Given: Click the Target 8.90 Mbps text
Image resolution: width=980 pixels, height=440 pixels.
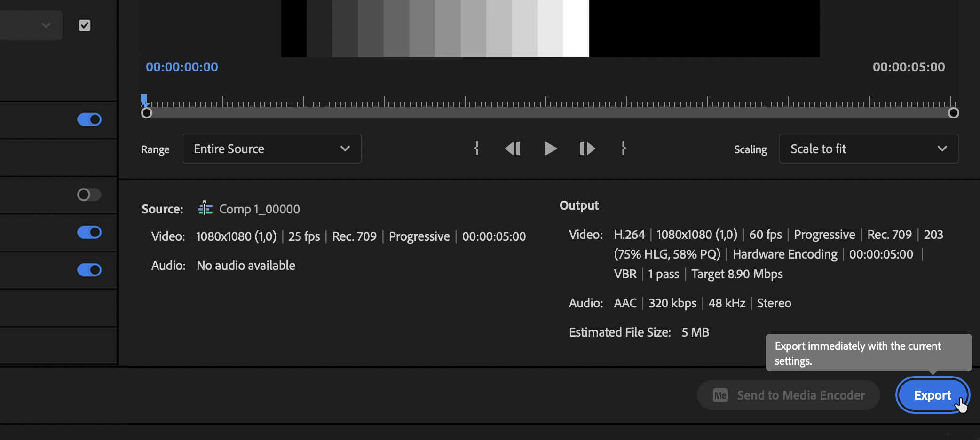Looking at the screenshot, I should 737,274.
